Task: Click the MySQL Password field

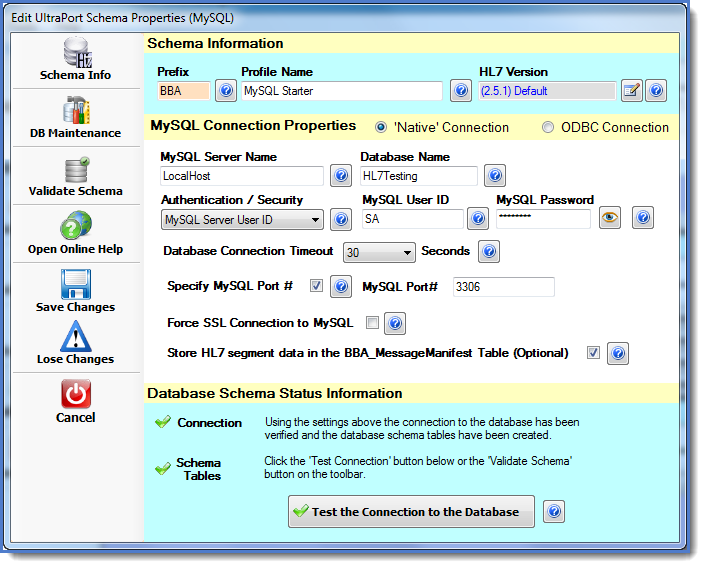Action: click(x=543, y=219)
